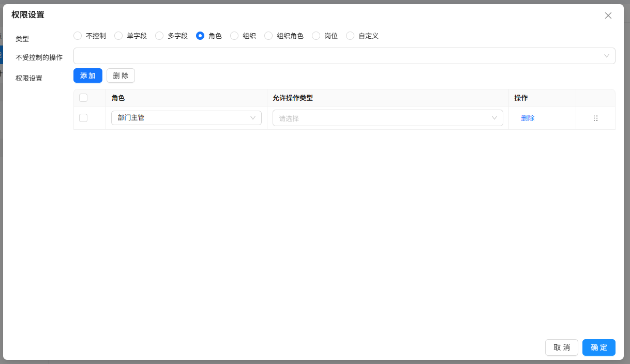Select the 不控制 radio option
This screenshot has width=630, height=364.
pyautogui.click(x=78, y=36)
